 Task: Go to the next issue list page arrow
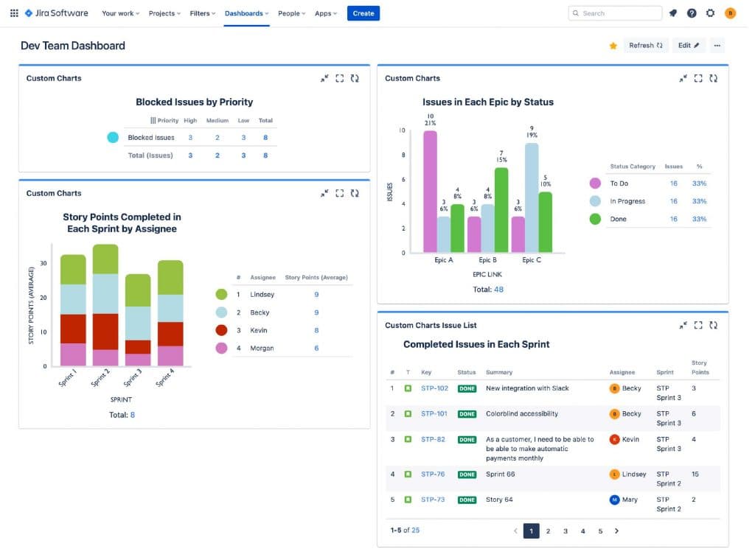[x=617, y=531]
